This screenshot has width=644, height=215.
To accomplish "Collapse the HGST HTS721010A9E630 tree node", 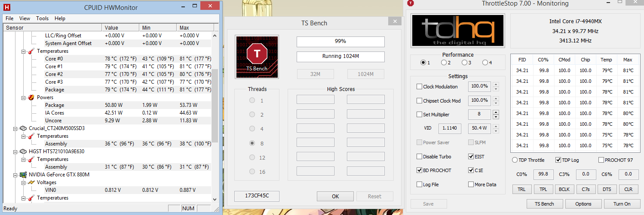I will click(16, 151).
